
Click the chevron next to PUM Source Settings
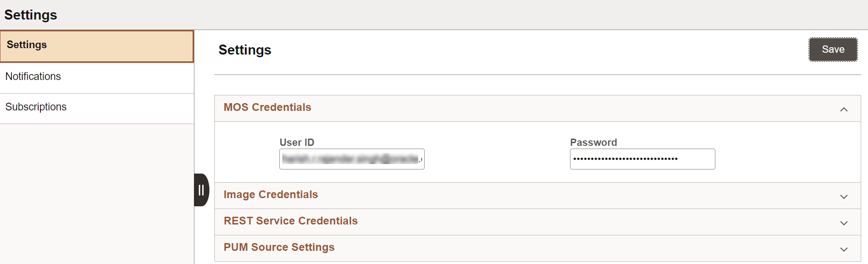(x=844, y=249)
